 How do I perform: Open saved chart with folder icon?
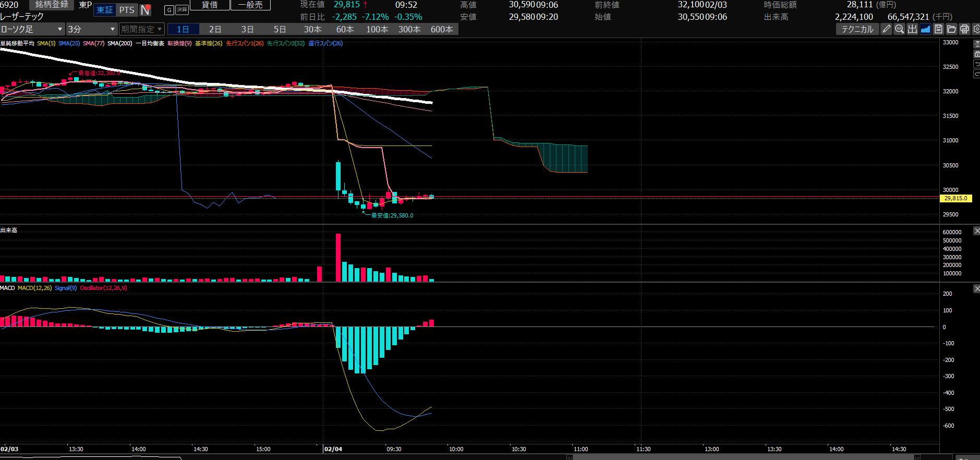pos(951,29)
